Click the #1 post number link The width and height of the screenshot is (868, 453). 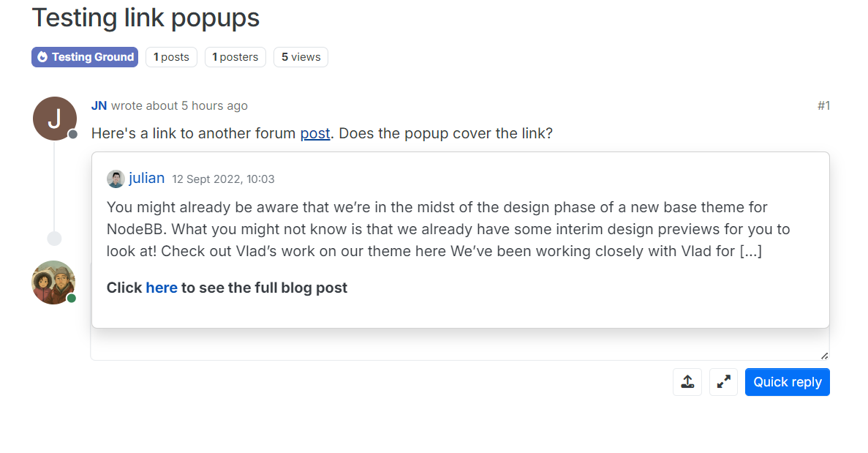coord(823,106)
